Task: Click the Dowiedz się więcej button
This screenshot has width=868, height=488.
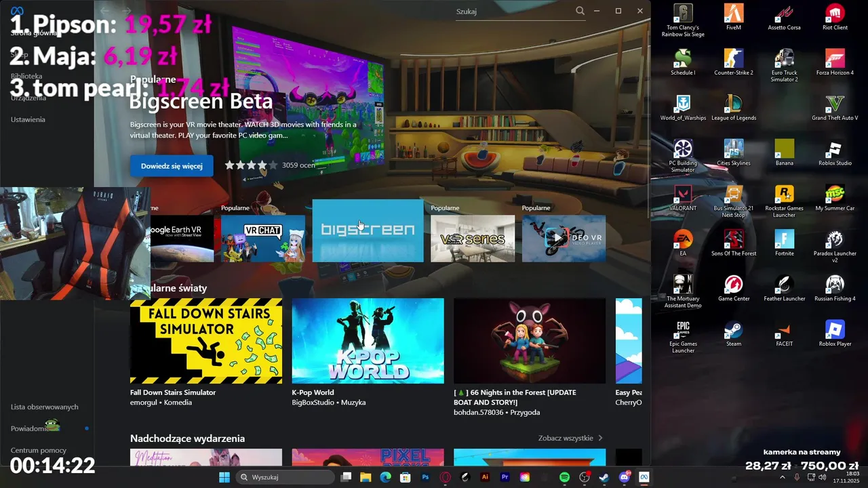Action: click(172, 166)
